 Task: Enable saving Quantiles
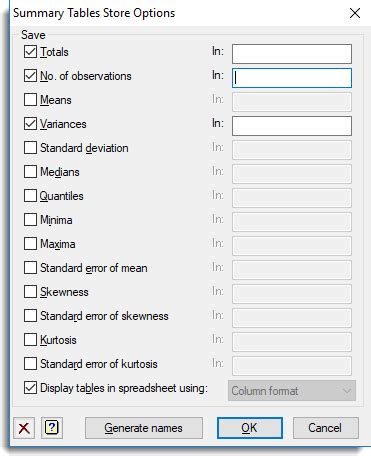click(x=30, y=196)
